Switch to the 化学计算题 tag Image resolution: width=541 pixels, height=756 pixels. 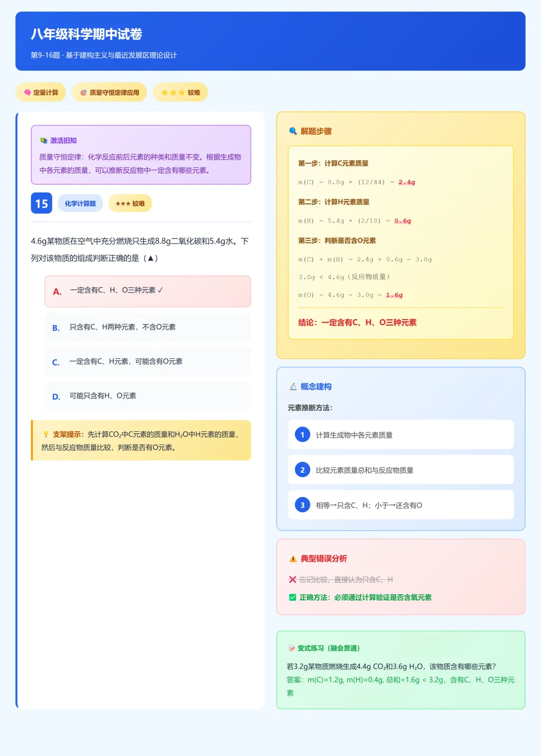pos(80,203)
